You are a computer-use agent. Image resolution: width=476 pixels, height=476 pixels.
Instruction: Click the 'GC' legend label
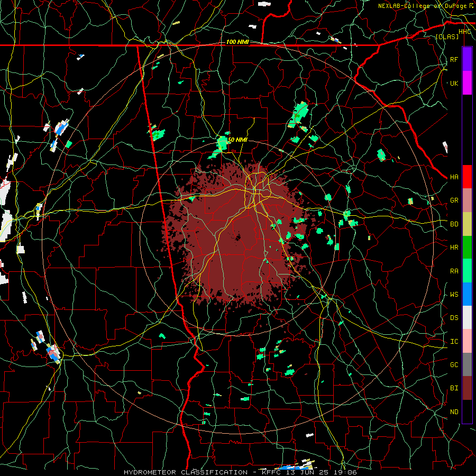pos(454,365)
